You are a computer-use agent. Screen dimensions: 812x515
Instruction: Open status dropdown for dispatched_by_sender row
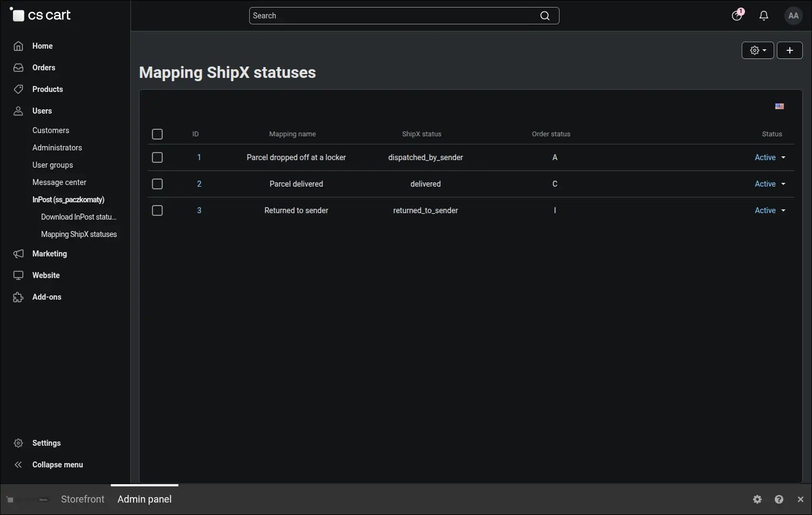[x=770, y=157]
